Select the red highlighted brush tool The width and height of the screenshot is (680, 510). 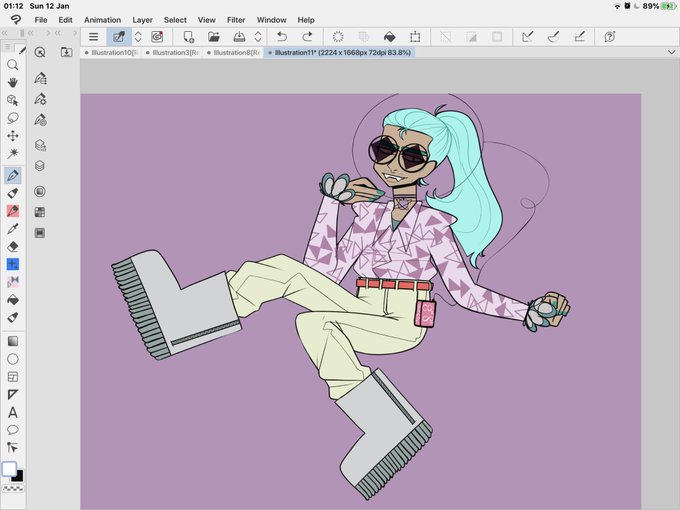tap(13, 211)
